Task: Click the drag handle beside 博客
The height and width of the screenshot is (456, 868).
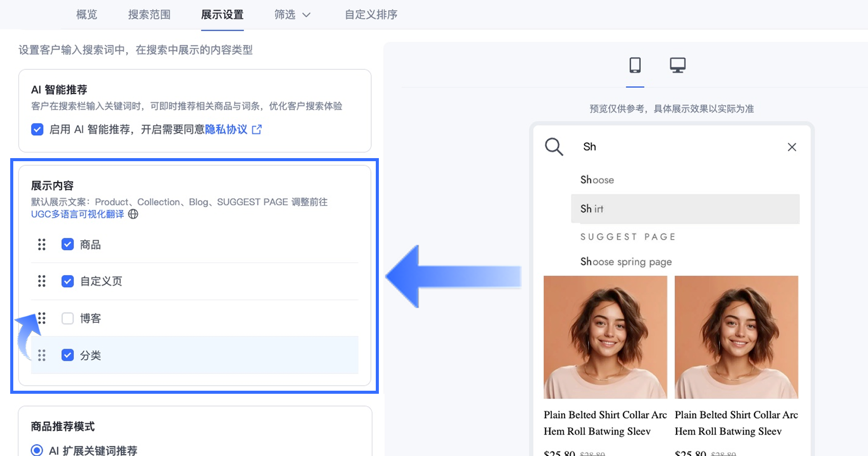Action: [x=42, y=318]
